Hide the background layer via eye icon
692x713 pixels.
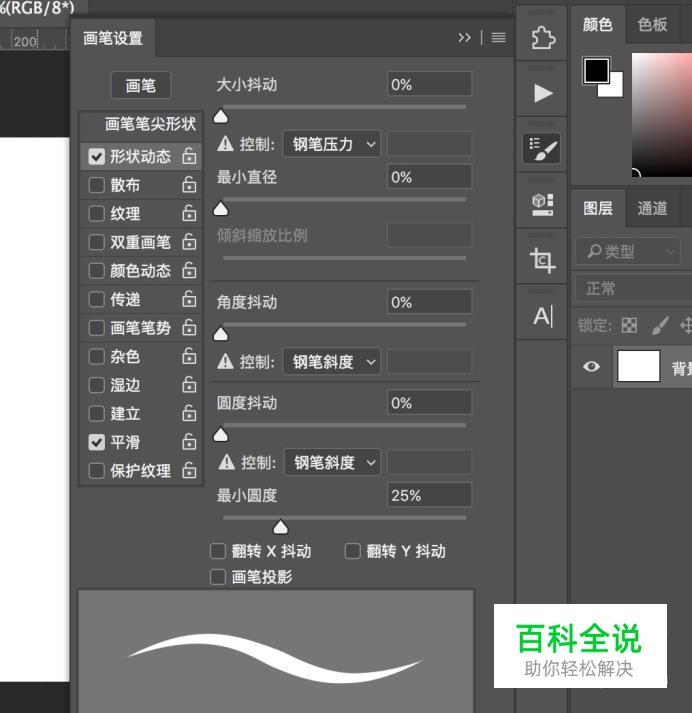click(x=591, y=367)
